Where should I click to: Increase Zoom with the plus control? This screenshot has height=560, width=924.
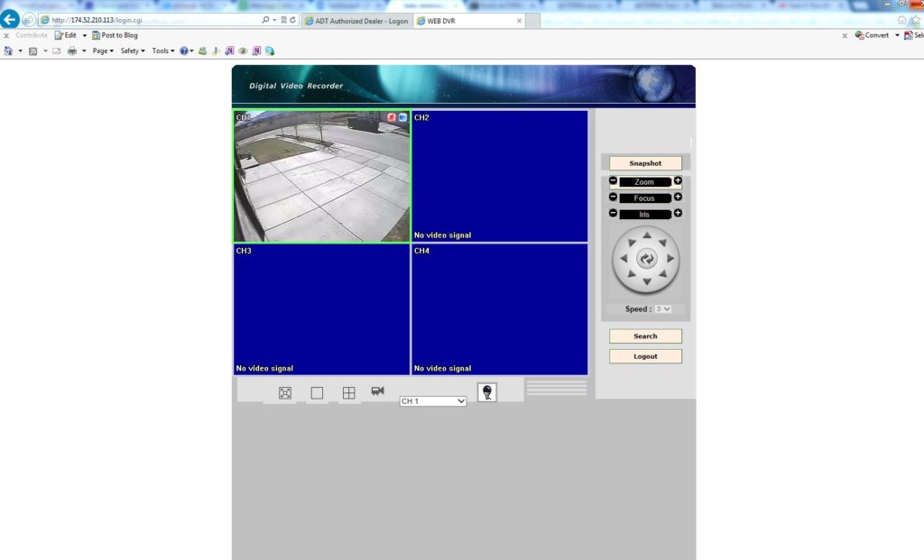(677, 180)
